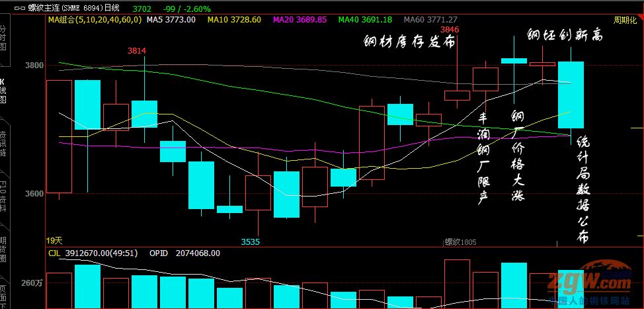Select the MA5 3773.00 readout

coord(171,19)
